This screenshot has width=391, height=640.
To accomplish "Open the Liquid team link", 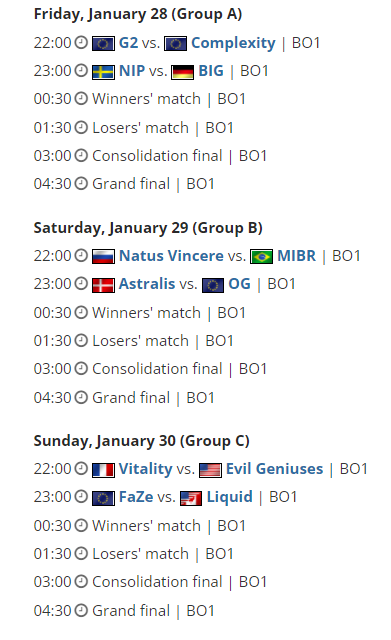I will (x=229, y=498).
